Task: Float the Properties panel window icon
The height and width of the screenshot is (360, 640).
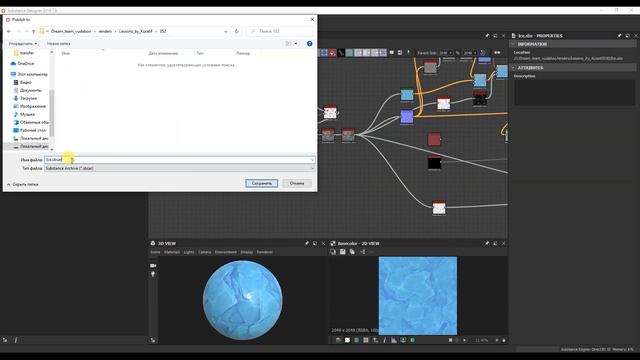Action: [627, 36]
